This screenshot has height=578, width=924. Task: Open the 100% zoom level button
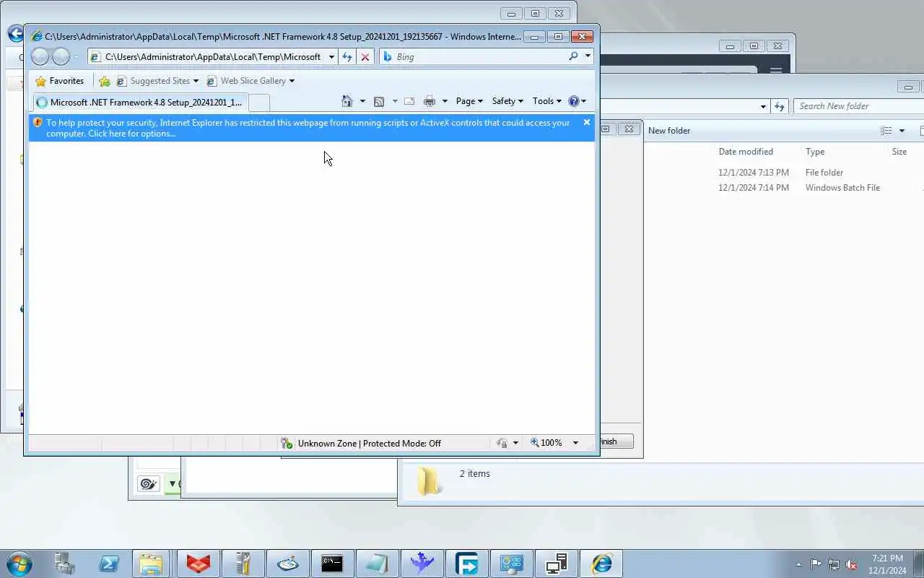pyautogui.click(x=546, y=443)
